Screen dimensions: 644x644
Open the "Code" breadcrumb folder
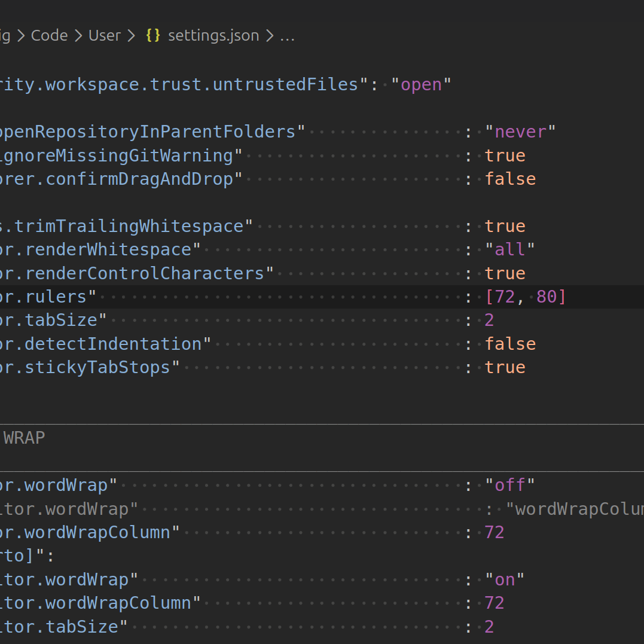click(x=49, y=36)
